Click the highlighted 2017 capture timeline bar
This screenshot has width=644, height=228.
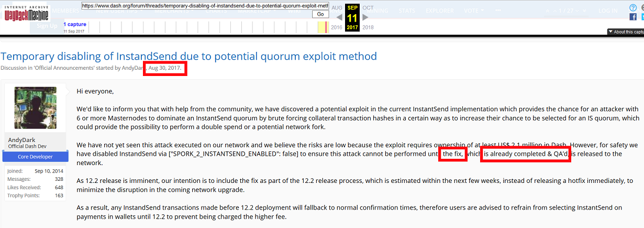323,27
